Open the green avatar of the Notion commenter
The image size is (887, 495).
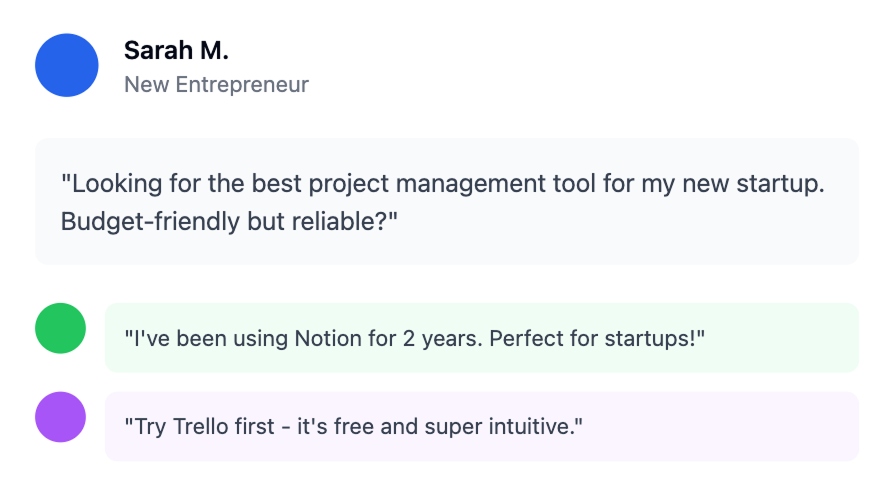tap(61, 328)
